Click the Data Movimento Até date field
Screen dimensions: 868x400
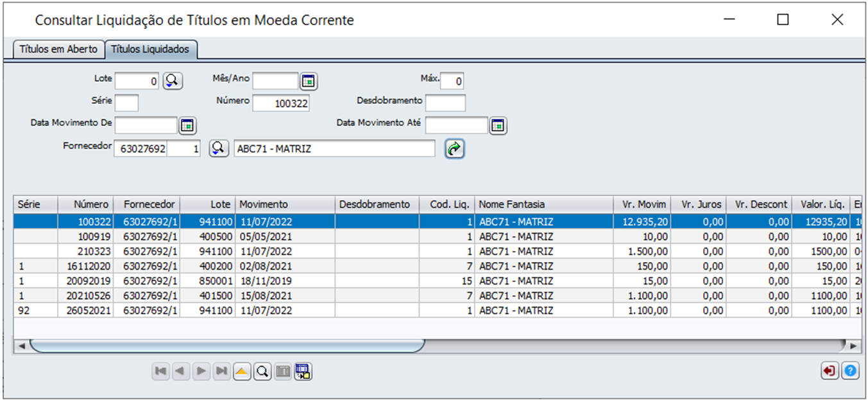click(x=457, y=126)
